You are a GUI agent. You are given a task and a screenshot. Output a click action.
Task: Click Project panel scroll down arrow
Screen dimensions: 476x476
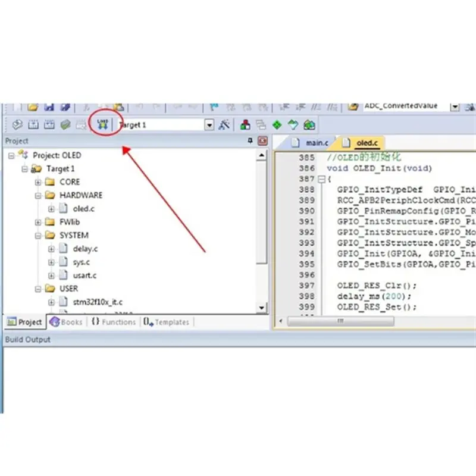(x=262, y=307)
